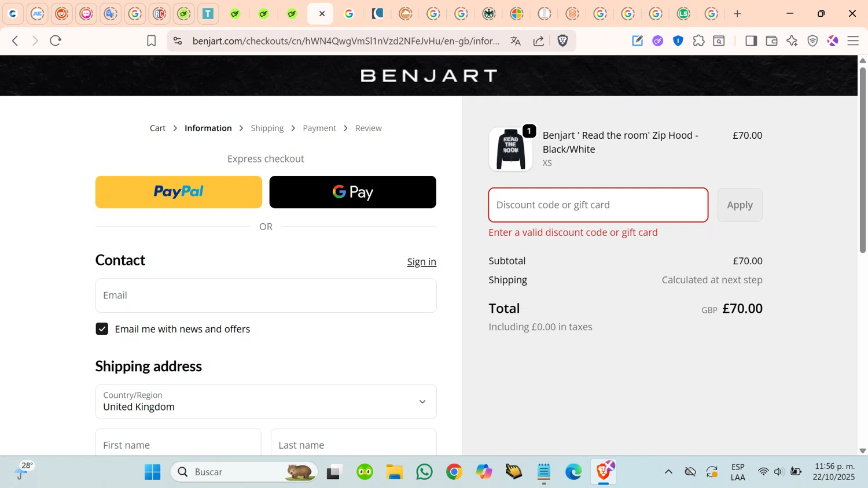Screen dimensions: 868x488
Task: Open File Explorer from the taskbar
Action: tap(395, 472)
